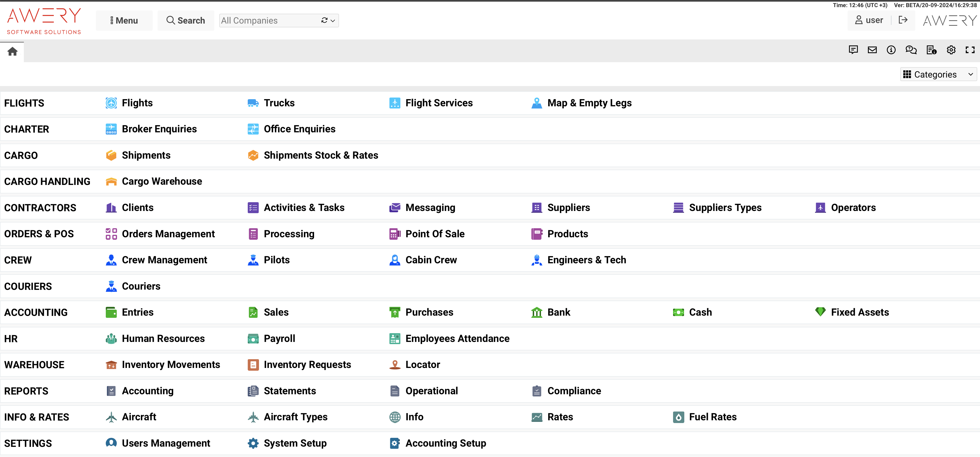Screen dimensions: 980x457
Task: Click the Search button
Action: click(x=186, y=21)
